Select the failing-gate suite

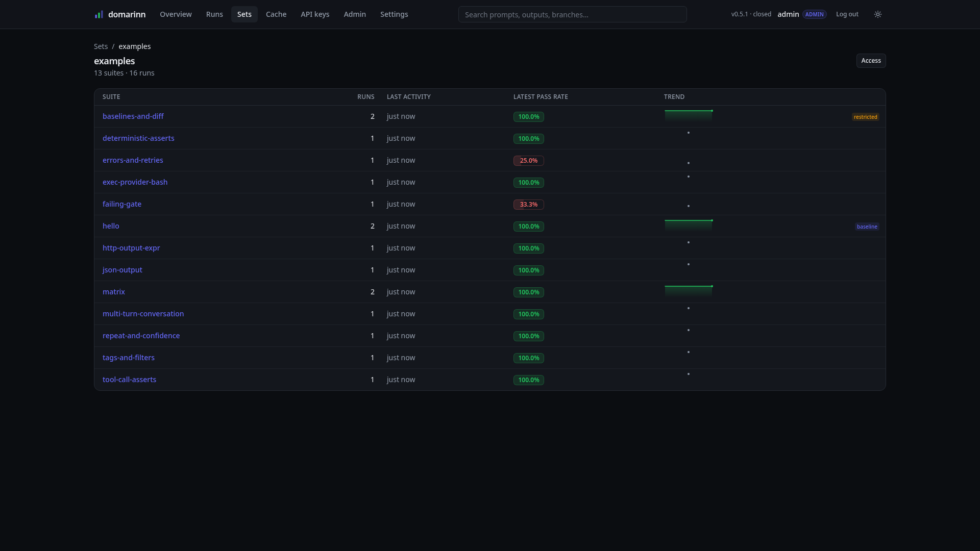point(122,204)
